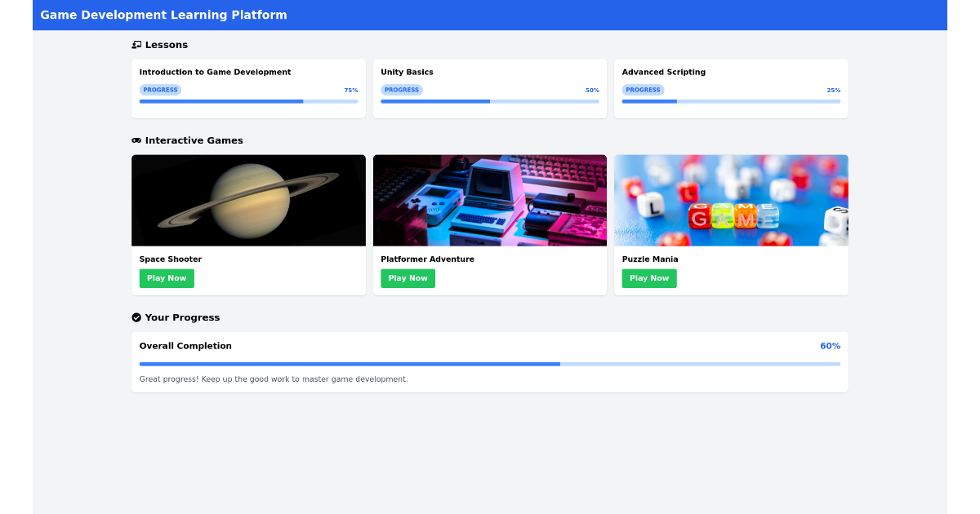Click the Advanced Scripting progress bar
The height and width of the screenshot is (514, 980).
click(730, 101)
